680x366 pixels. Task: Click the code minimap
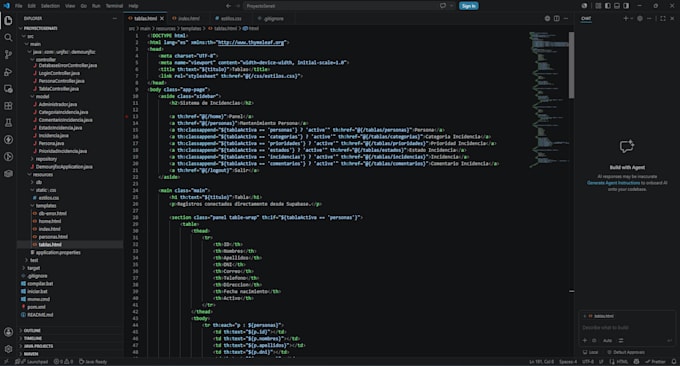pos(549,100)
